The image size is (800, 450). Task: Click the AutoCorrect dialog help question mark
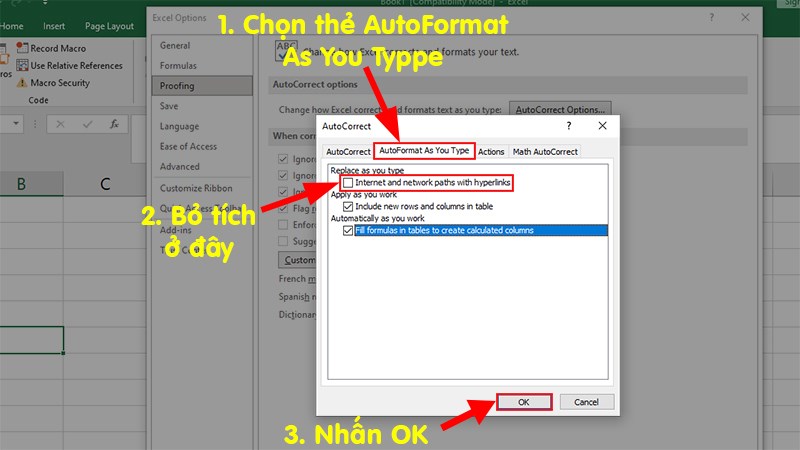click(x=568, y=127)
